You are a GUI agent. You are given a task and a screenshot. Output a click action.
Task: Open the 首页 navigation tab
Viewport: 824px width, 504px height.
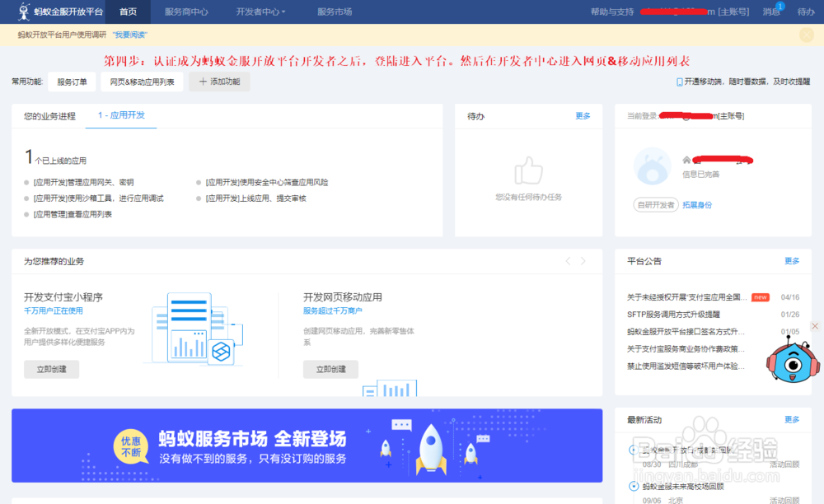pos(128,12)
